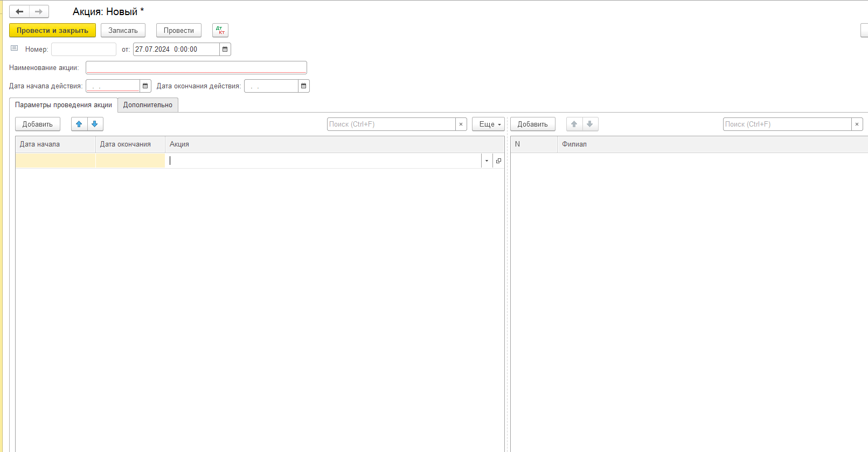Add a row with the left Добавить button
868x452 pixels.
[38, 124]
